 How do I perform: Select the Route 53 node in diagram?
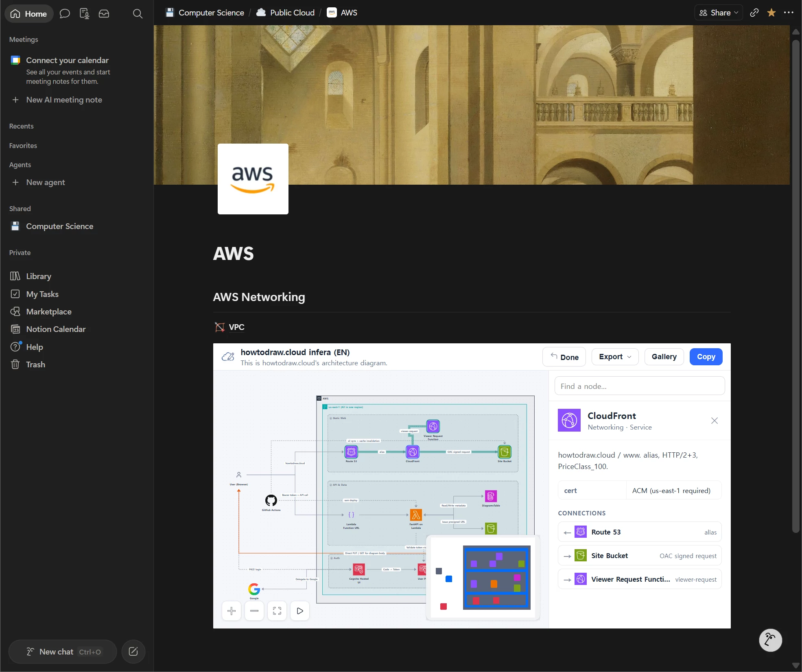(x=351, y=452)
